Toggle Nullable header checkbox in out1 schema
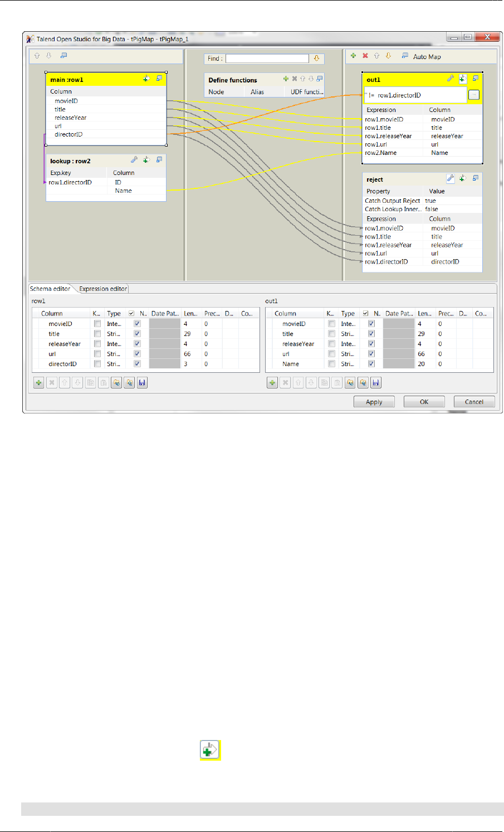504x832 pixels. pos(366,314)
